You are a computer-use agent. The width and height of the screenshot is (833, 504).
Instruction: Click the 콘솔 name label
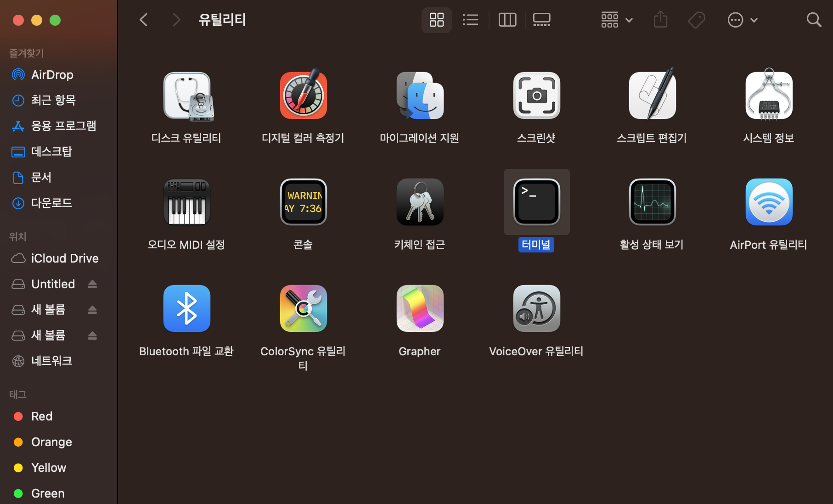[303, 245]
